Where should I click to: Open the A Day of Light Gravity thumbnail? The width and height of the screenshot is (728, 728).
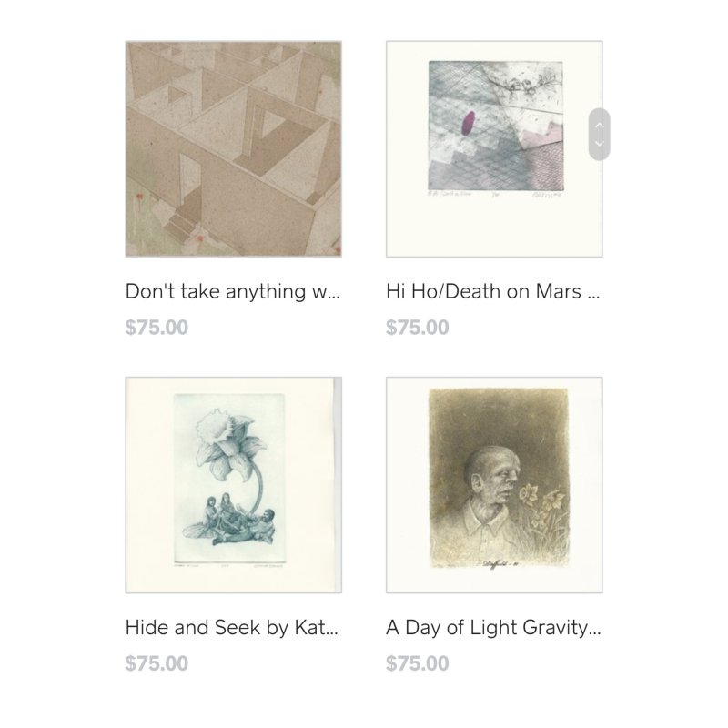(494, 485)
